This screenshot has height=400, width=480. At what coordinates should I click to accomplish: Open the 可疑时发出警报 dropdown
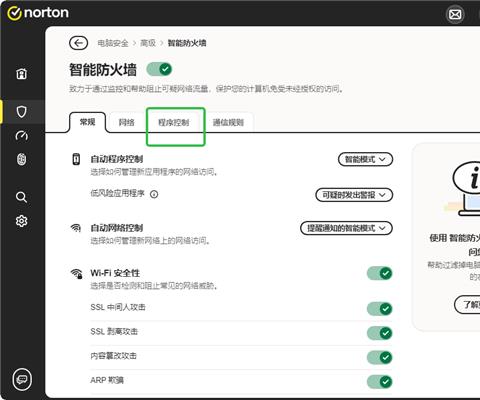[x=354, y=195]
